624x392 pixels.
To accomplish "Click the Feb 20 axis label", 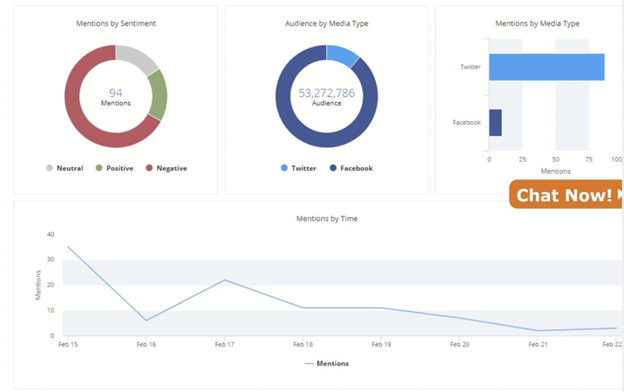I will tap(460, 344).
